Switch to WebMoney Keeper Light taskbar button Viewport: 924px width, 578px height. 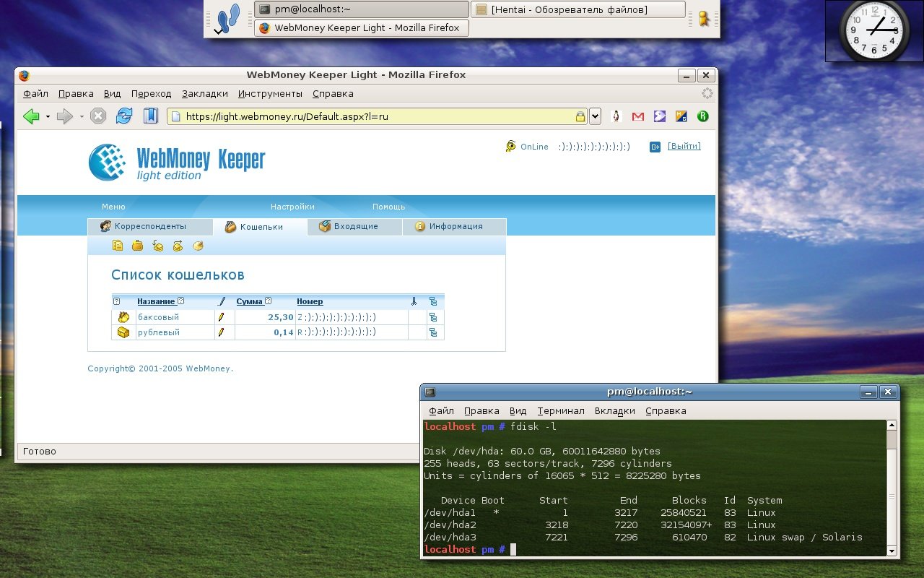pos(361,28)
